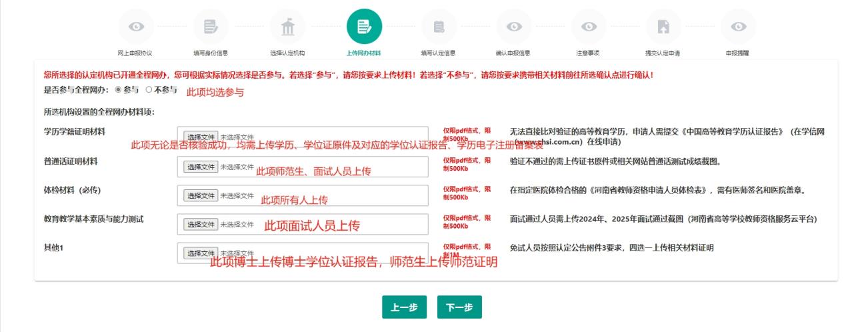Viewport: 868px width, 332px height.
Task: Click the 填写身份信息 step icon
Action: 211,26
